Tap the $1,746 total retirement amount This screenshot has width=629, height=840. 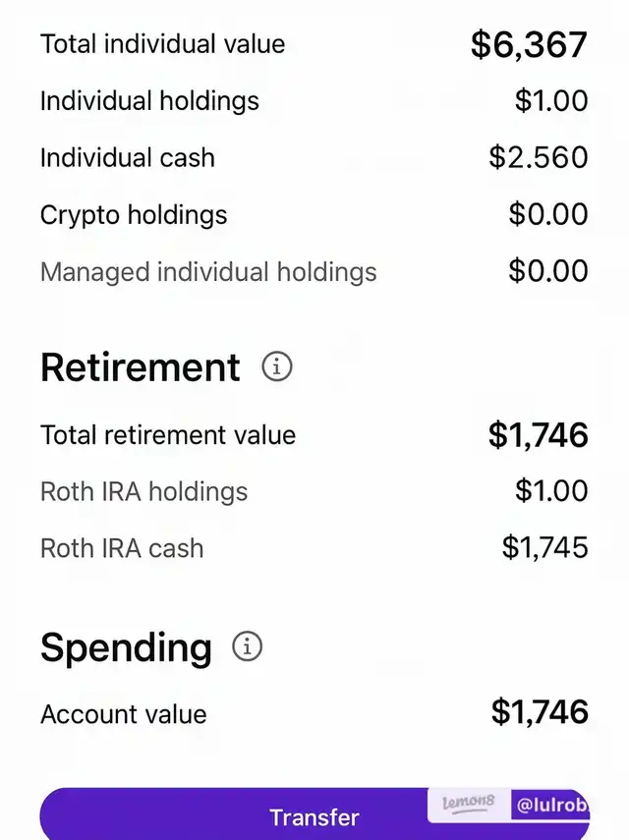click(539, 435)
